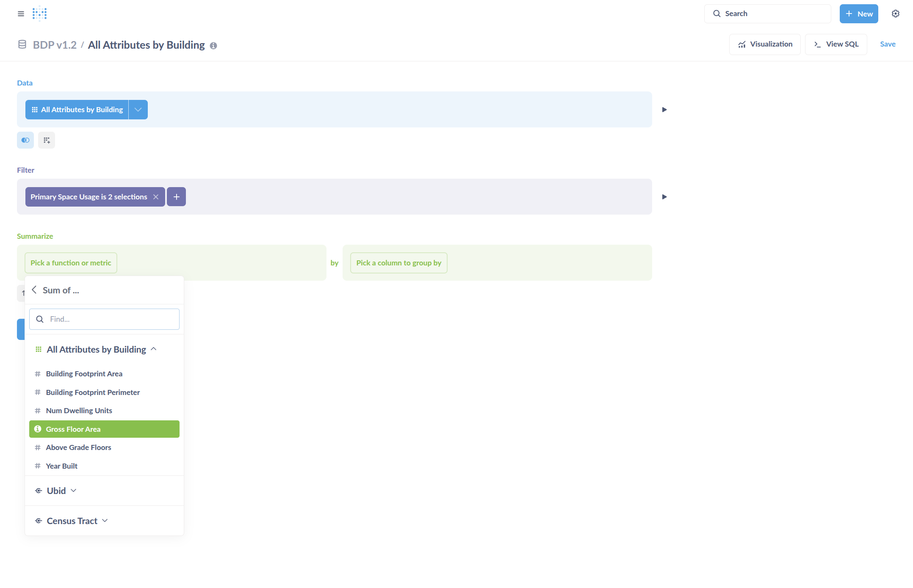Remove the Primary Space Usage filter
The image size is (913, 588).
(156, 197)
